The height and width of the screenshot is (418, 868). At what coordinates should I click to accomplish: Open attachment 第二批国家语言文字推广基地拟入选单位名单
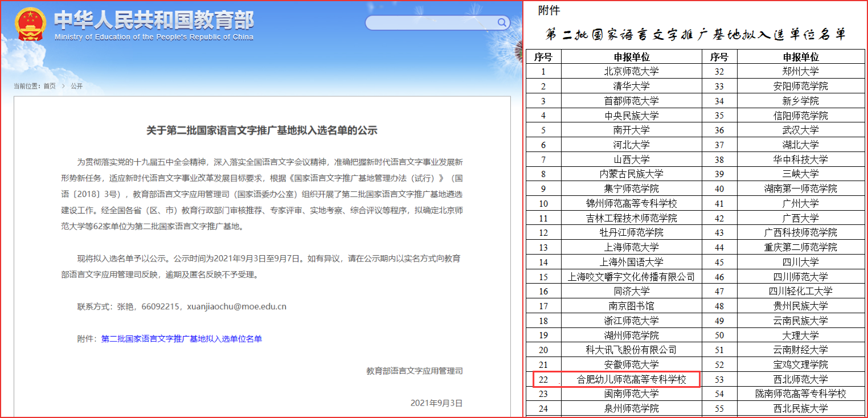[x=182, y=339]
